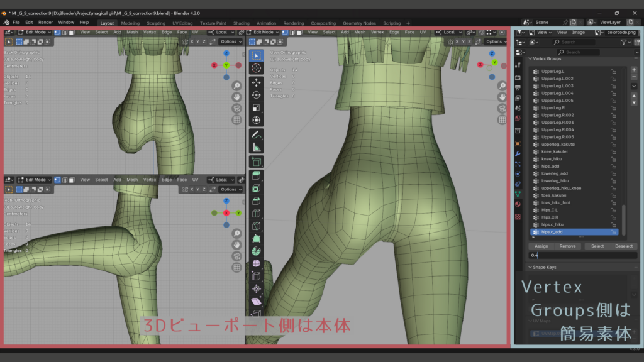Image resolution: width=644 pixels, height=362 pixels.
Task: Select the Move tool in the viewport toolbar
Action: pos(257,82)
